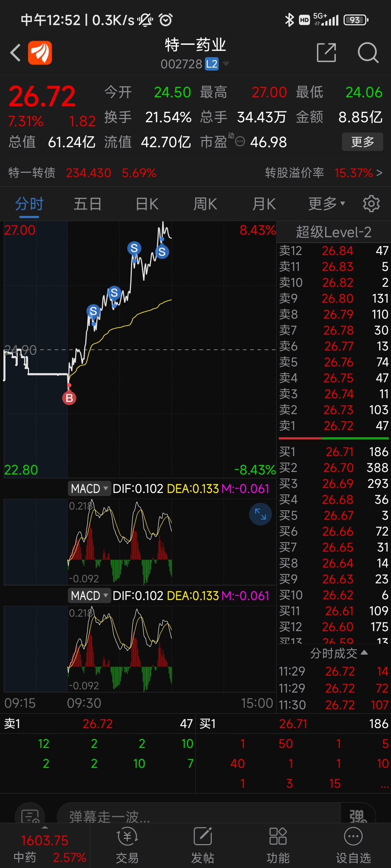Switch to 日K chart tab

(x=147, y=204)
